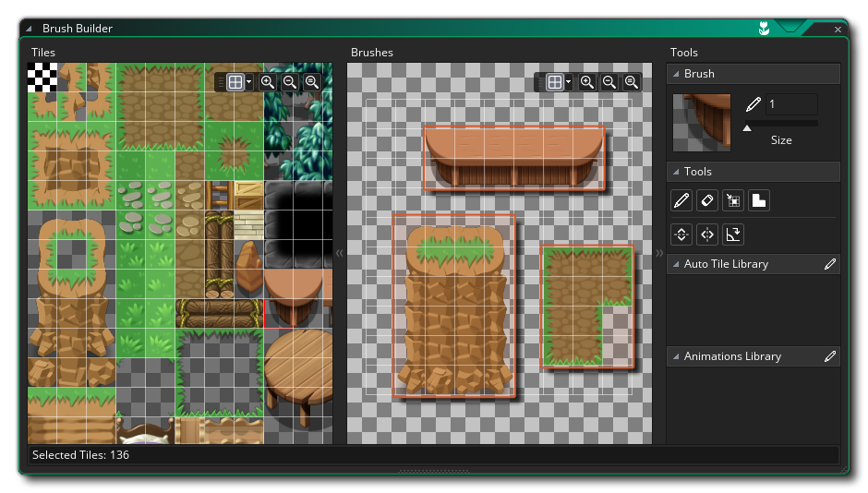Mirror the brush horizontally
This screenshot has width=868, height=493.
706,234
